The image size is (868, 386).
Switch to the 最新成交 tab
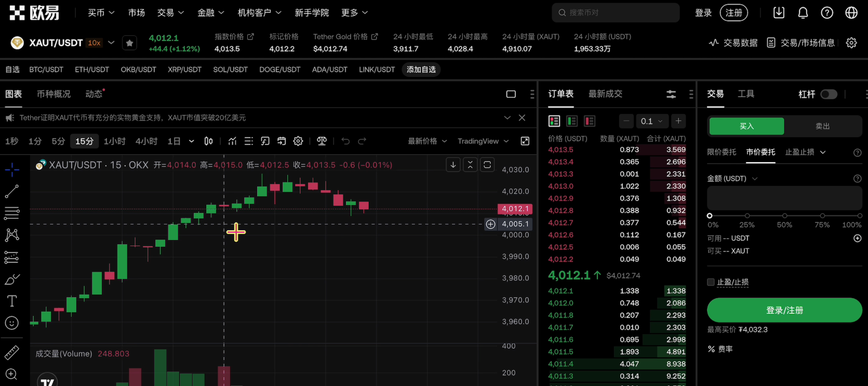pos(605,94)
